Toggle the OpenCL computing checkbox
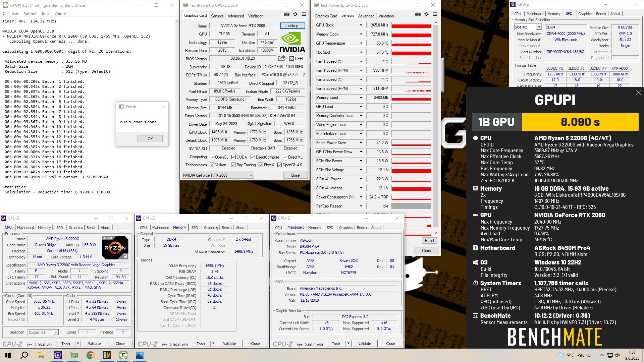This screenshot has height=362, width=644. point(212,157)
